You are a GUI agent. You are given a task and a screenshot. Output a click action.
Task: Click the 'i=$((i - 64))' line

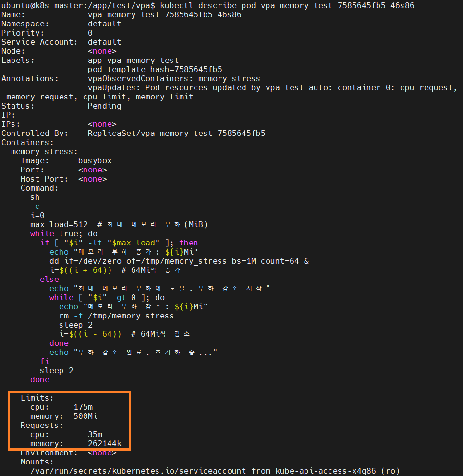tap(124, 334)
